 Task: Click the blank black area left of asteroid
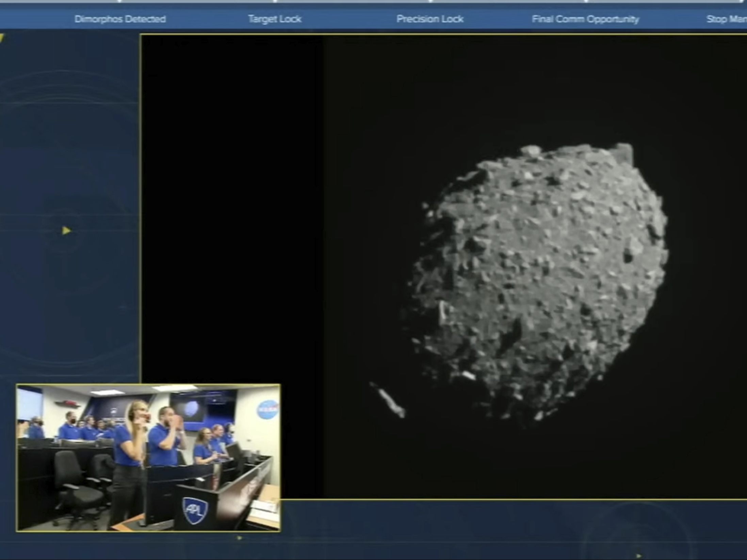[231, 204]
